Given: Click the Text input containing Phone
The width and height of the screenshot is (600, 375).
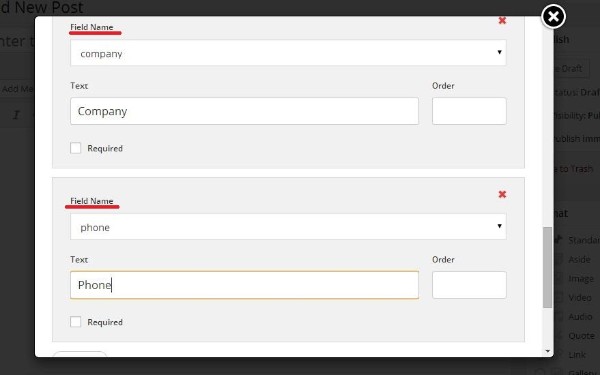Looking at the screenshot, I should 244,285.
